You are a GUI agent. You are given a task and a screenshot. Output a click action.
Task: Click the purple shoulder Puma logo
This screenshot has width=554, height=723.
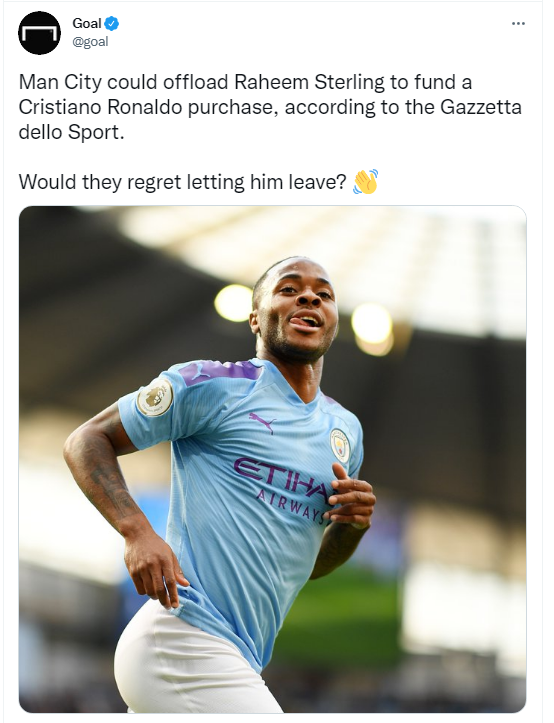[x=200, y=371]
